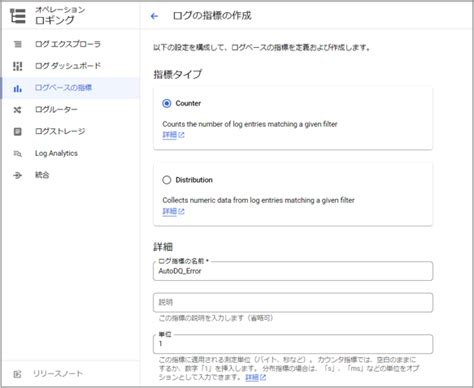Screen dimensions: 474x388
Task: Open 統合 in the sidebar
Action: pos(71,175)
